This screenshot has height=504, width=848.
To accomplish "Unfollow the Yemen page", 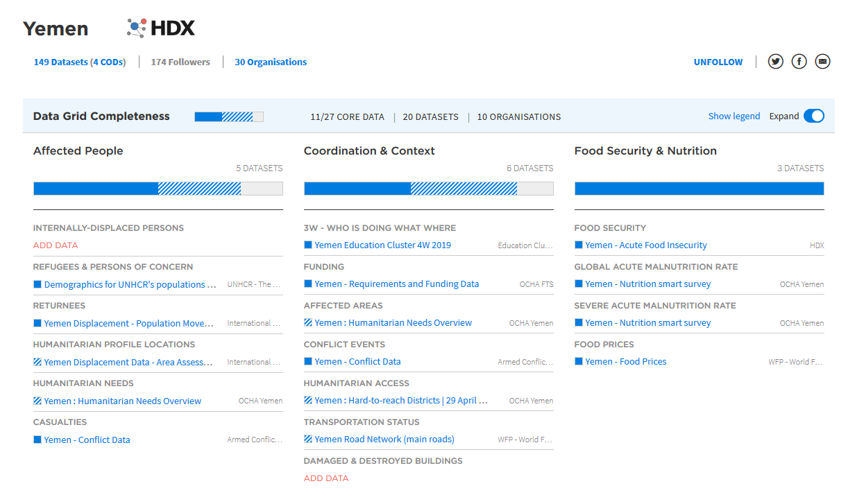I will tap(718, 62).
